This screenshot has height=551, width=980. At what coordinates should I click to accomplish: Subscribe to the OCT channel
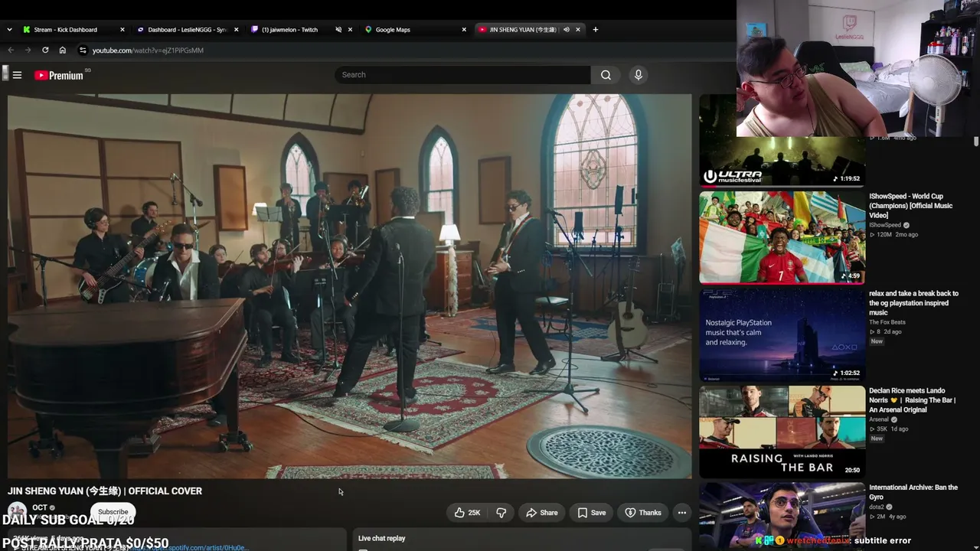click(x=113, y=512)
